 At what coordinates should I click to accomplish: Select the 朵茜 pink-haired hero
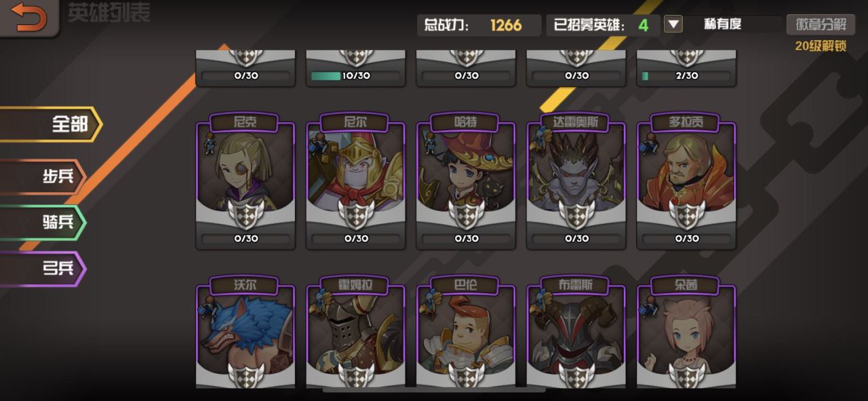(686, 332)
